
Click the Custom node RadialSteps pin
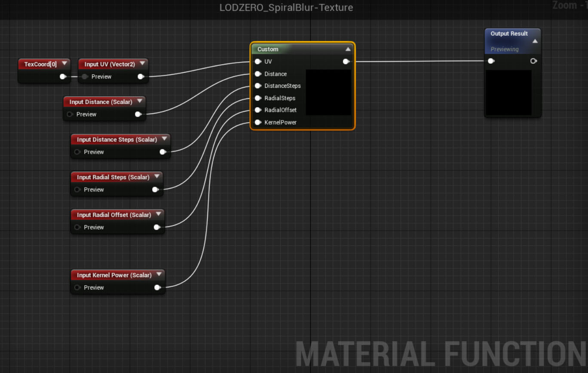[257, 98]
